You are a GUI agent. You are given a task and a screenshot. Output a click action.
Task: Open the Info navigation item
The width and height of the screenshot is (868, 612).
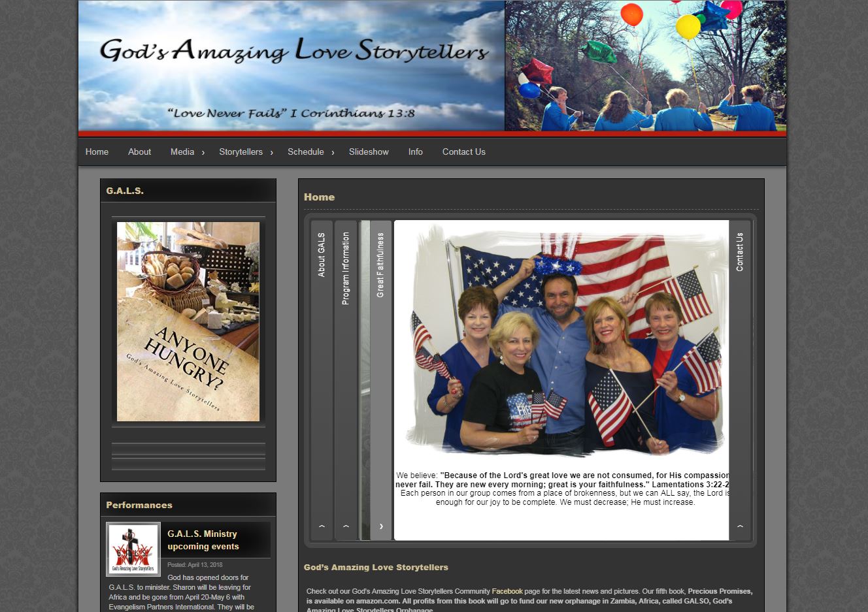tap(415, 152)
